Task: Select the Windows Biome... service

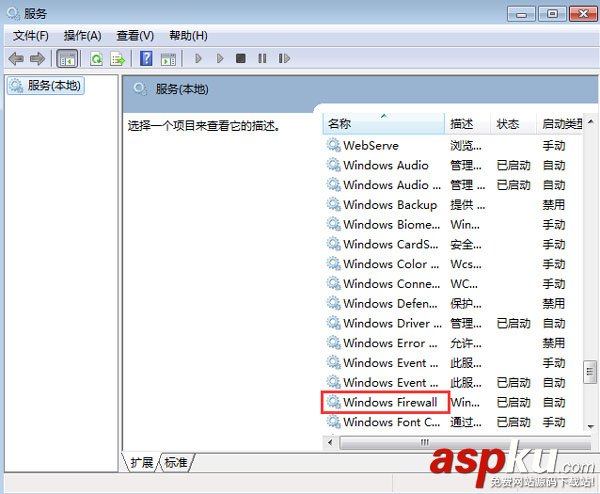Action: (x=453, y=225)
